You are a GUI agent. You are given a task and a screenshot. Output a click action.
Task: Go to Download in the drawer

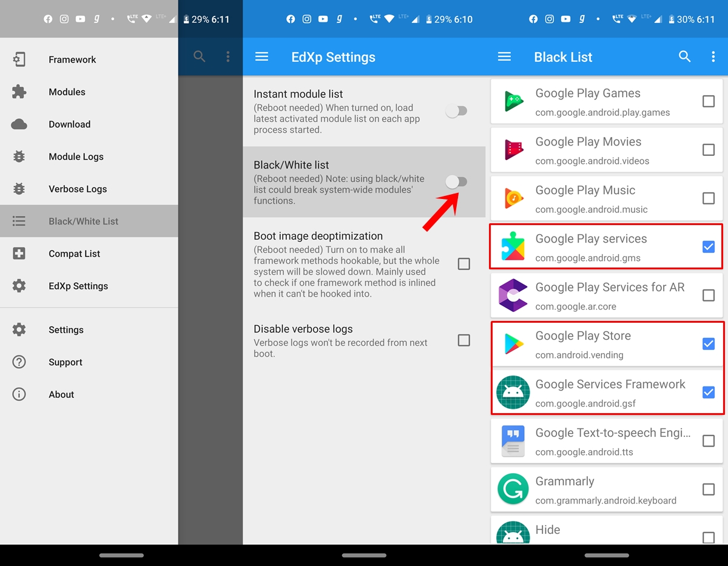click(x=89, y=124)
